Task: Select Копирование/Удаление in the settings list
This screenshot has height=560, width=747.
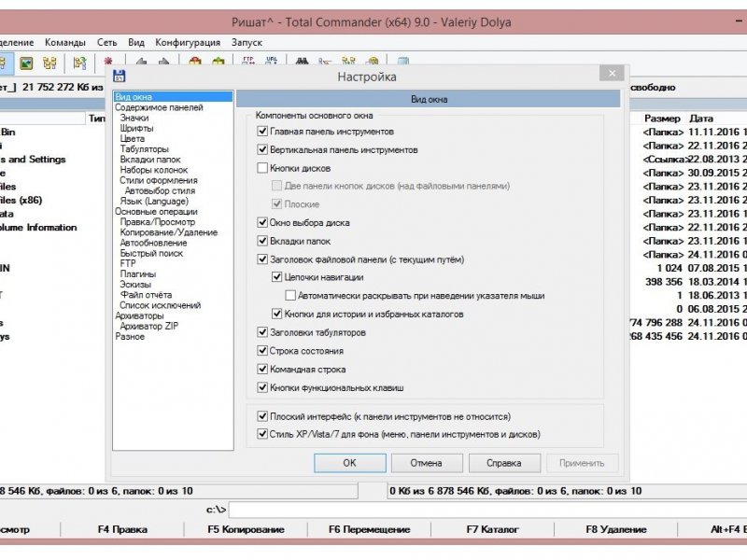Action: (x=169, y=232)
